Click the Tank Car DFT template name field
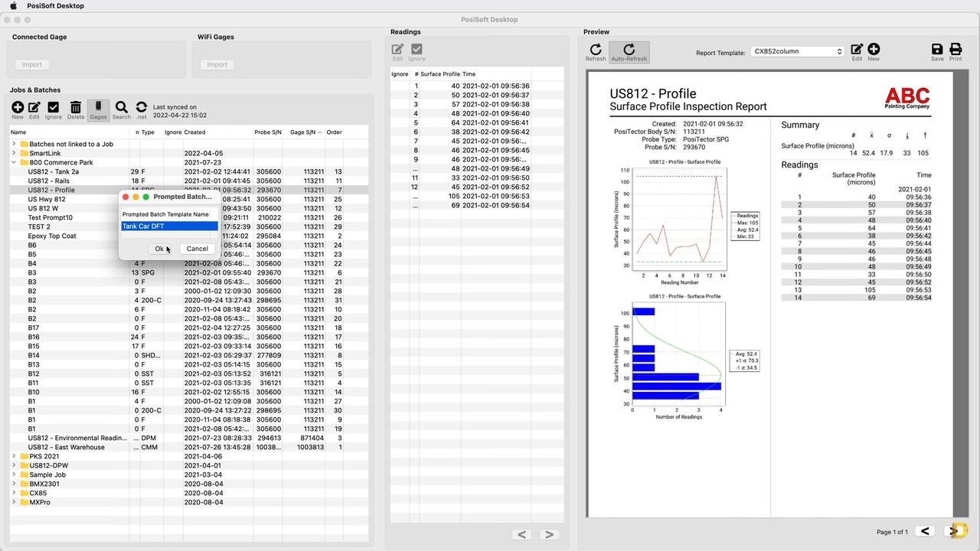The image size is (980, 551). point(169,227)
